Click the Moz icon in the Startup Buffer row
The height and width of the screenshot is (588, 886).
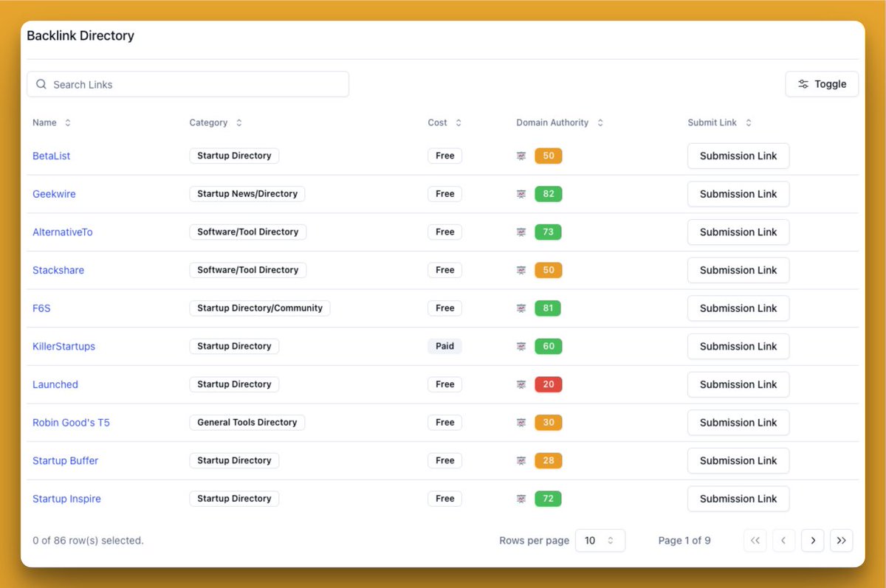(x=521, y=460)
